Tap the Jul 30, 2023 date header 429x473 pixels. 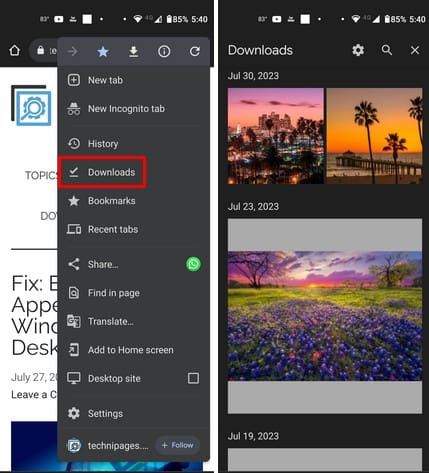[x=253, y=76]
